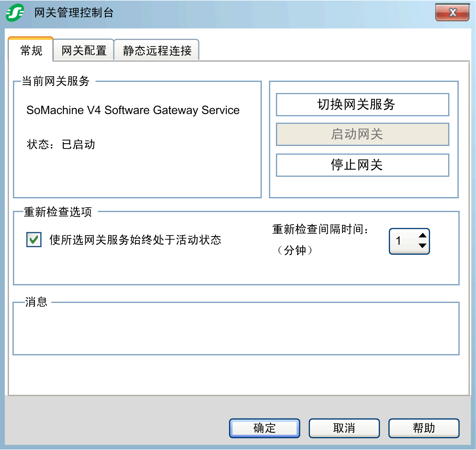Switch to the 常规 tab

(31, 50)
